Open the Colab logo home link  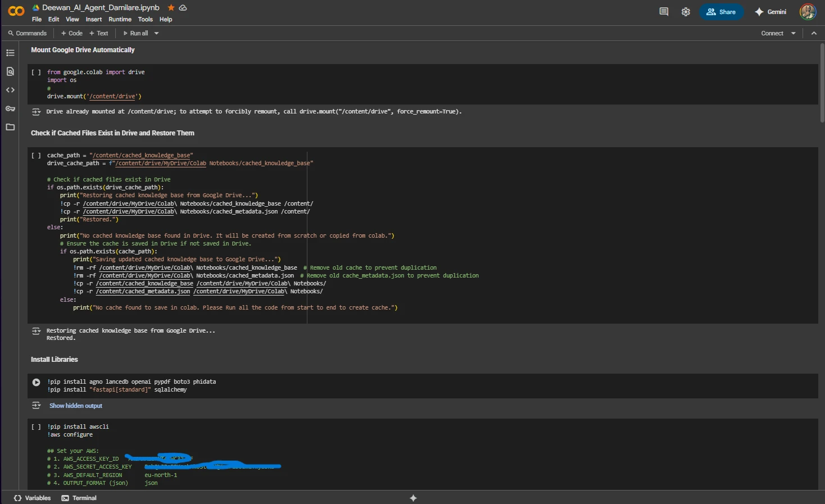(16, 11)
